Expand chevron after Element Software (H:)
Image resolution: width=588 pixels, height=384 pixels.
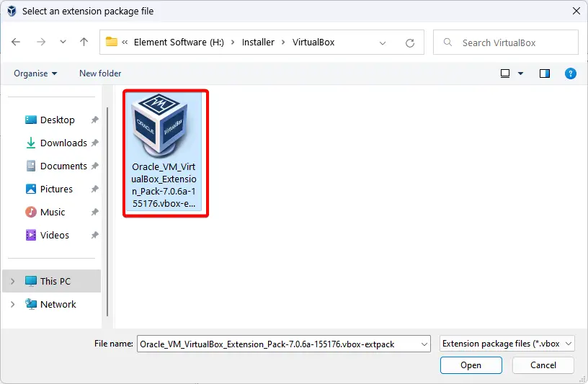pos(233,43)
